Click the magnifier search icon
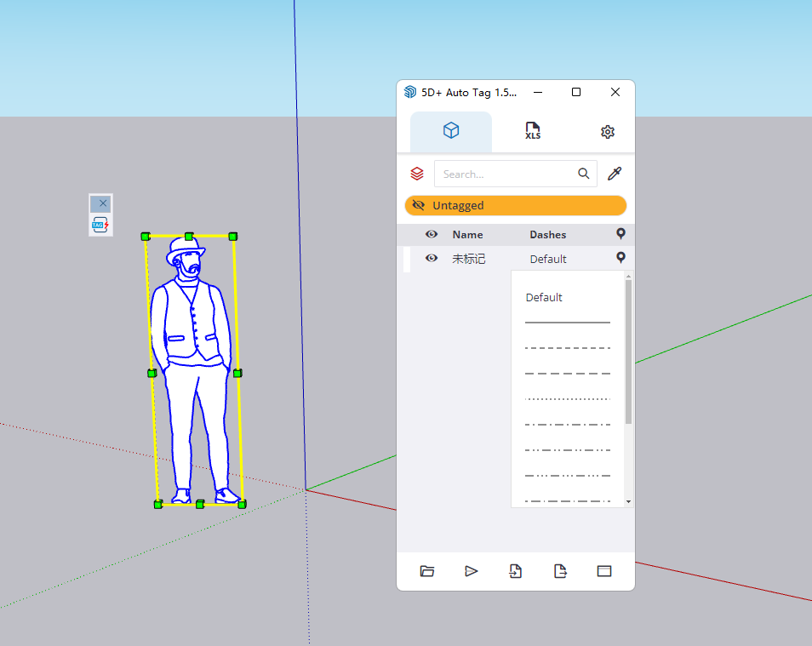 point(584,174)
